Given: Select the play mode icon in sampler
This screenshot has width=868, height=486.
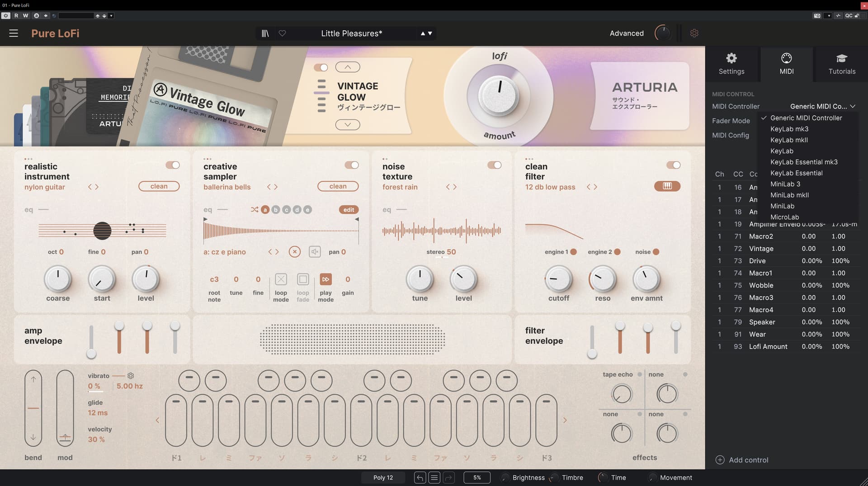Looking at the screenshot, I should coord(325,279).
